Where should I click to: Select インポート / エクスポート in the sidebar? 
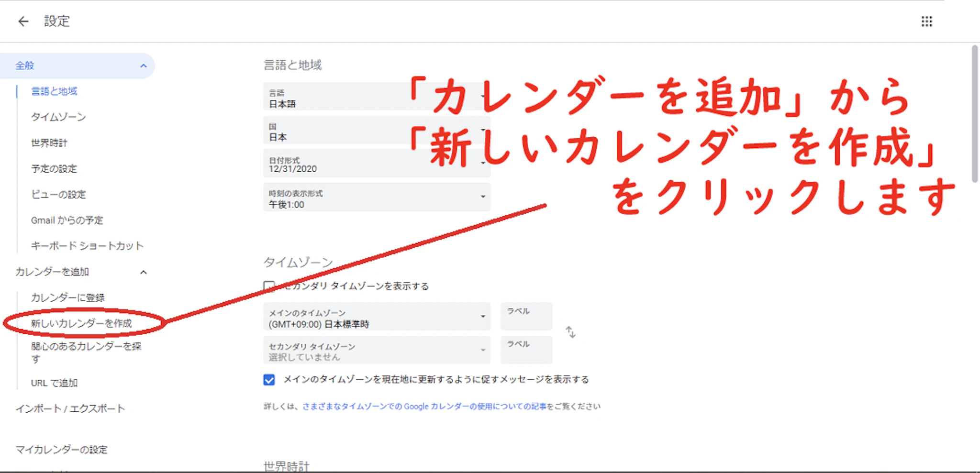tap(70, 408)
